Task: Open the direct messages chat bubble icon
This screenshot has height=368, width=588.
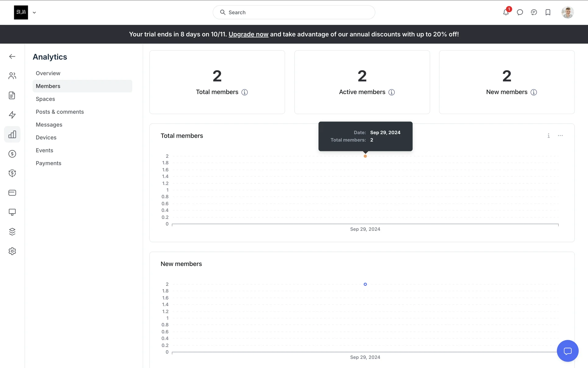Action: [520, 12]
